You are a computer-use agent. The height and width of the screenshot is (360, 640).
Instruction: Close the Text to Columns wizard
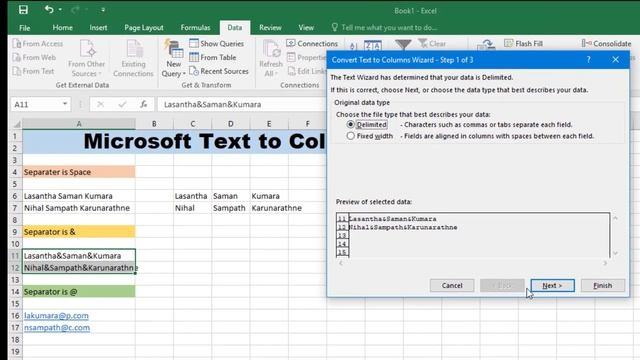(x=615, y=60)
